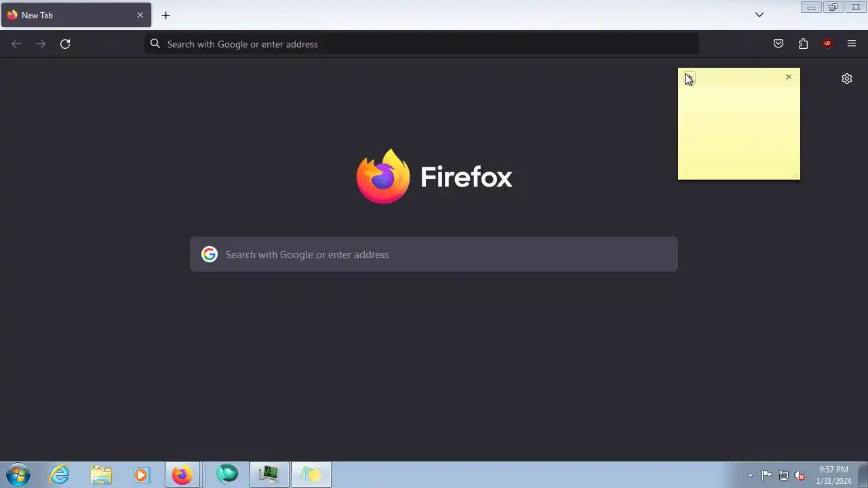Minimize the Firefox window
Viewport: 868px width, 488px height.
[811, 7]
